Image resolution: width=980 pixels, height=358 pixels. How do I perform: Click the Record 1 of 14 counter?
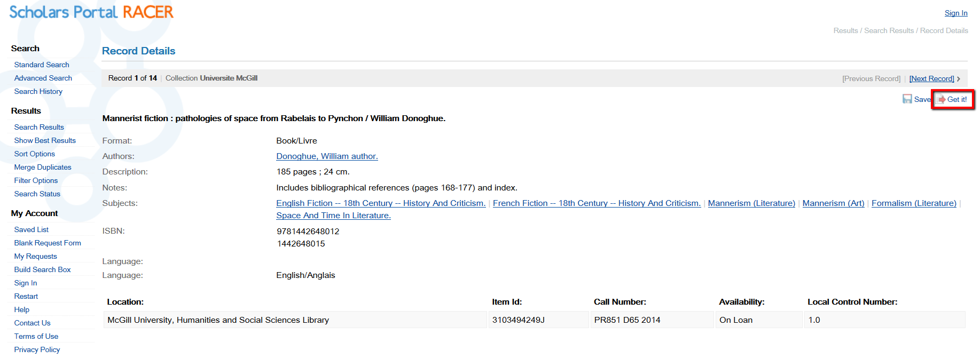pyautogui.click(x=132, y=78)
